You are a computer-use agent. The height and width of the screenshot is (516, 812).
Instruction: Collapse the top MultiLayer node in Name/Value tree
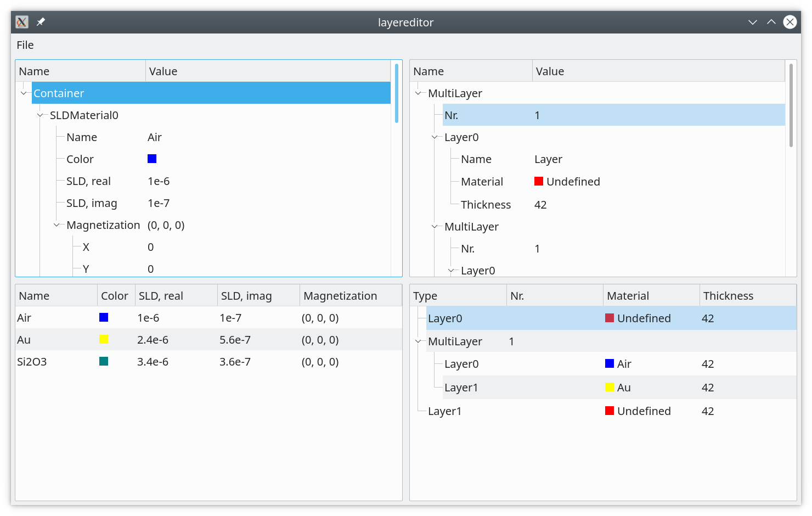point(418,93)
